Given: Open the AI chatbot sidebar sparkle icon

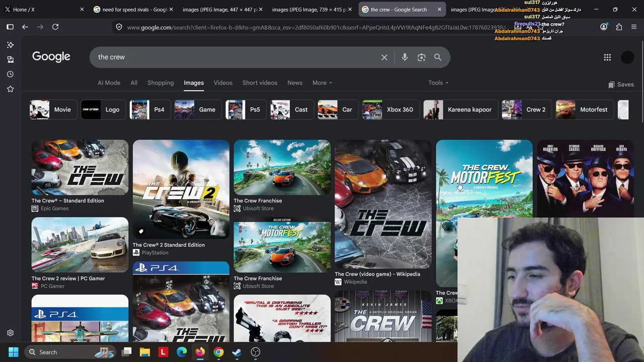Looking at the screenshot, I should pos(10,45).
